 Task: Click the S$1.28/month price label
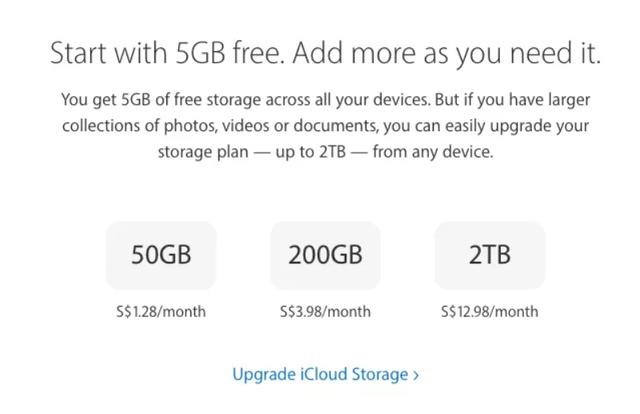coord(161,311)
